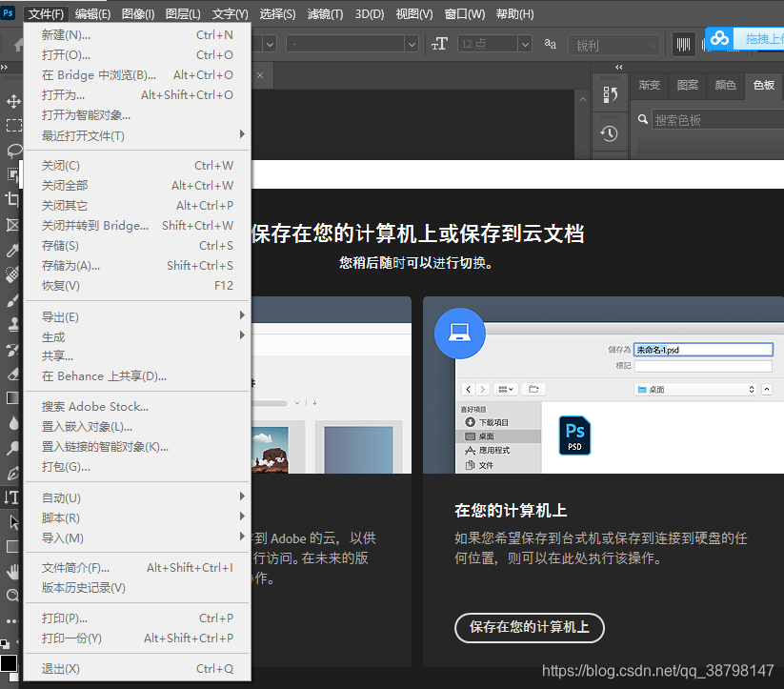Select the Eraser tool

[x=12, y=374]
